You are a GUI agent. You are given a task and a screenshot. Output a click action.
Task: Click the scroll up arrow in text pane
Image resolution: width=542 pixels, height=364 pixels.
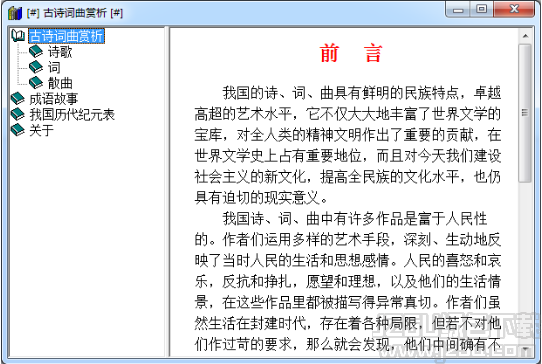coord(525,36)
